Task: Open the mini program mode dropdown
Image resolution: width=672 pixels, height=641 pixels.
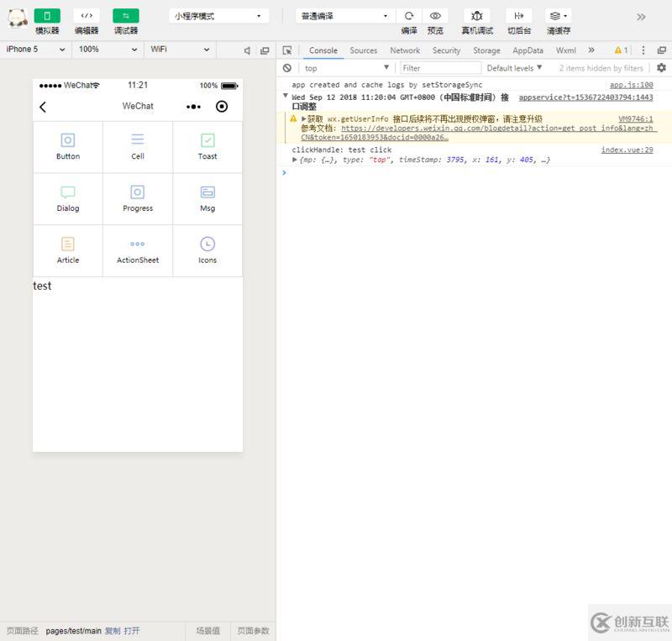Action: click(x=218, y=16)
